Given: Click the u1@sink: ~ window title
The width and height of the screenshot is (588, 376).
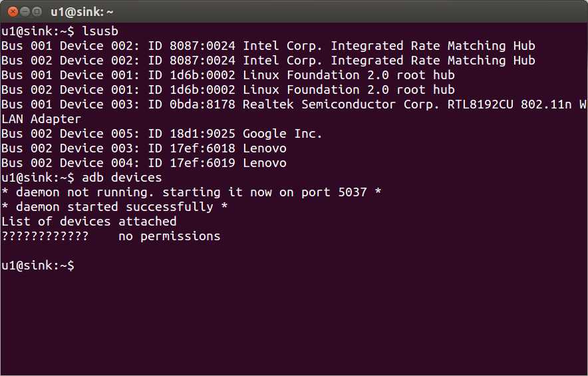Looking at the screenshot, I should pyautogui.click(x=82, y=12).
